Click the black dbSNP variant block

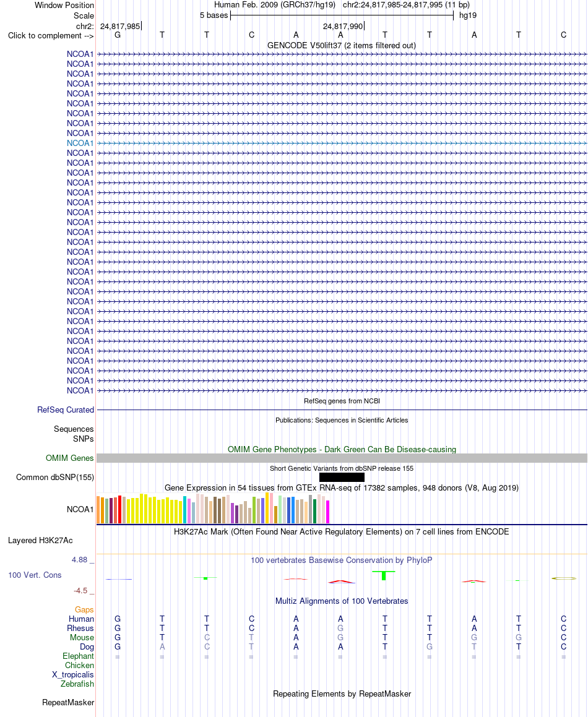click(342, 478)
